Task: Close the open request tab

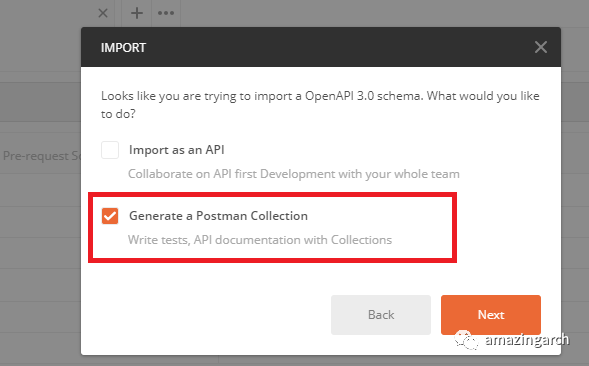Action: point(103,13)
